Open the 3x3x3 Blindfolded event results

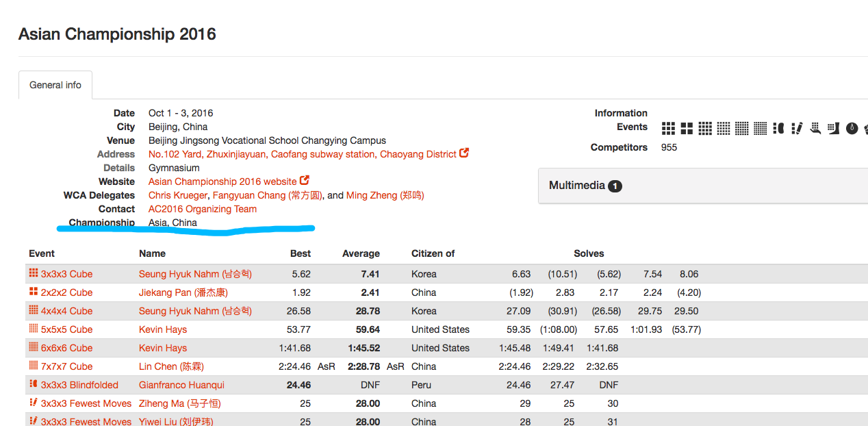[x=79, y=385]
